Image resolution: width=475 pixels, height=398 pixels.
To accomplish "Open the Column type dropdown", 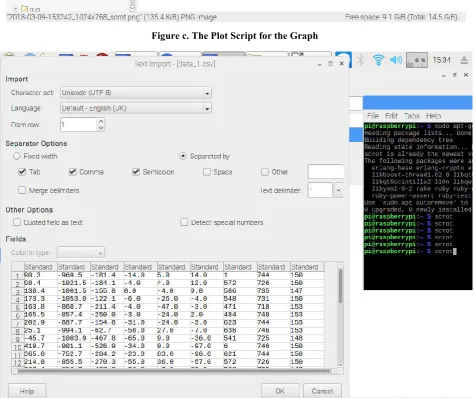I will 81,253.
